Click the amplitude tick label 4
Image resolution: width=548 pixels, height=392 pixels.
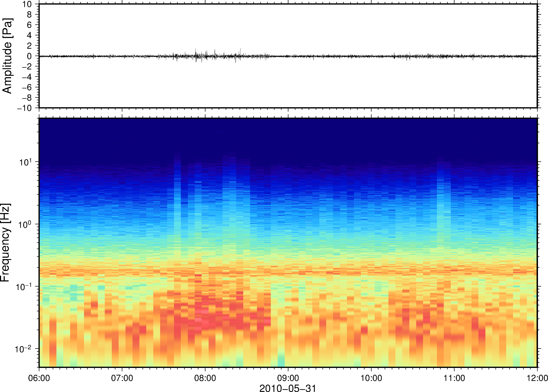pos(30,35)
